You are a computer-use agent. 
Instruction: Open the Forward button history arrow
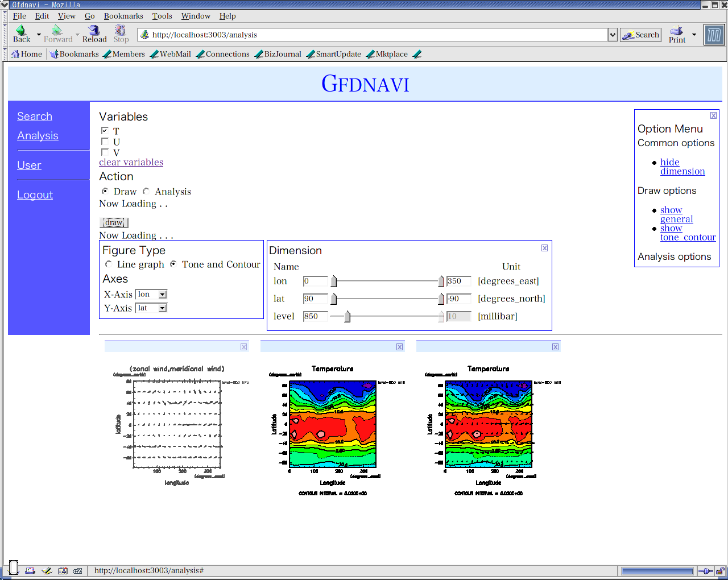click(77, 35)
